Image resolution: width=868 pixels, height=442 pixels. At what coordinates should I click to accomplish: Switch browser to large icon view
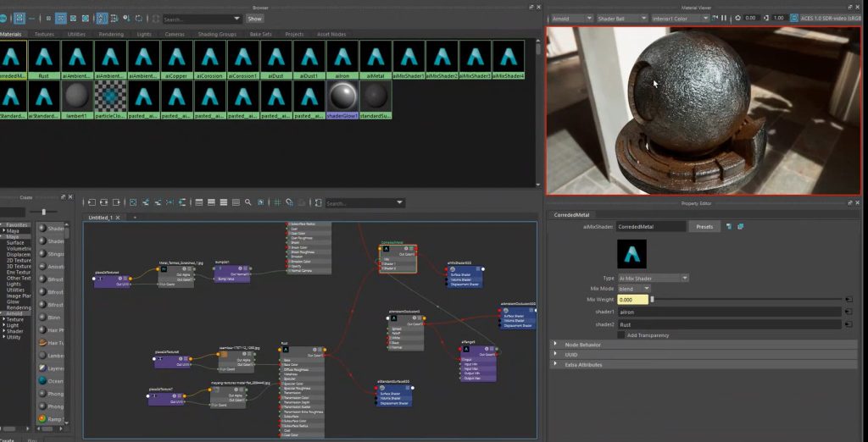(73, 19)
